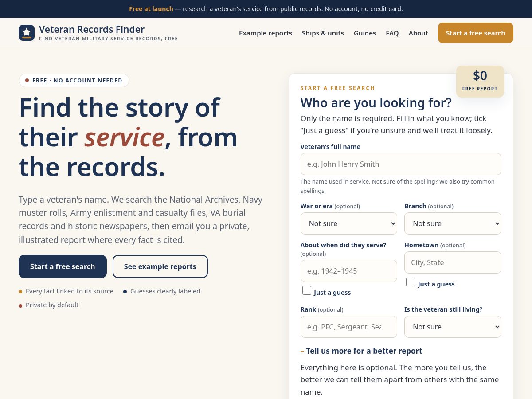The image size is (532, 399).
Task: Open the Branch dropdown
Action: click(453, 223)
